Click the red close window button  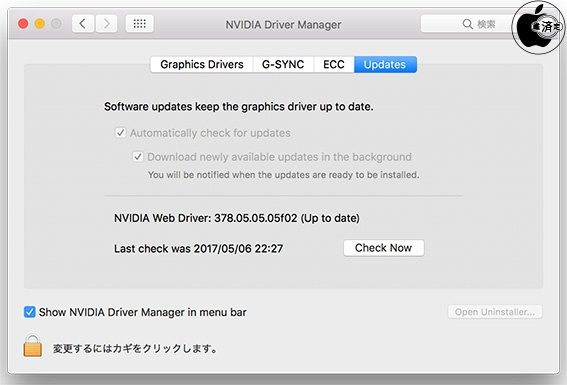pos(23,24)
